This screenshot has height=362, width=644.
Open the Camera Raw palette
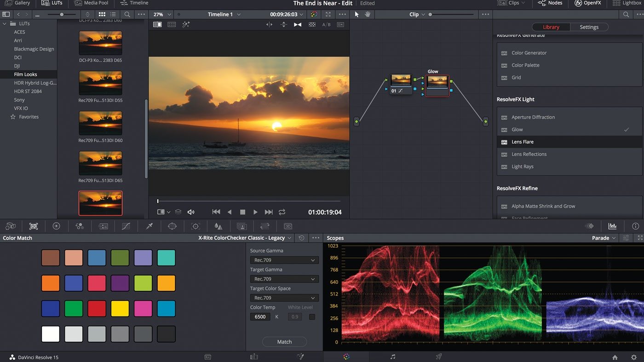[11, 226]
